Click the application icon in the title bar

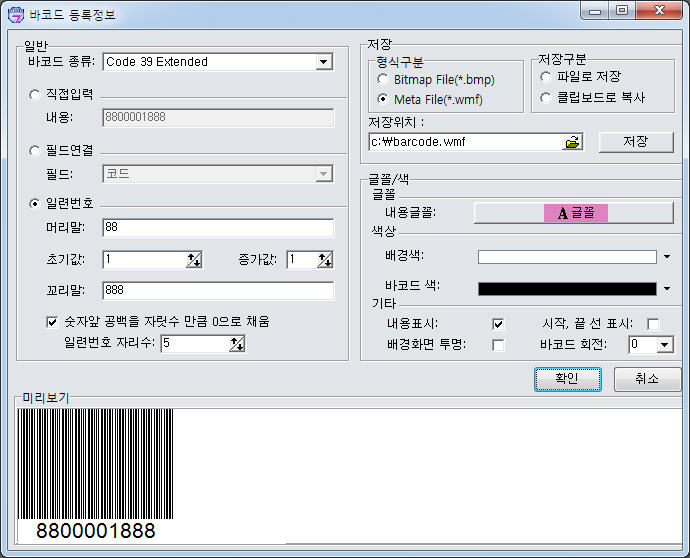tap(16, 15)
